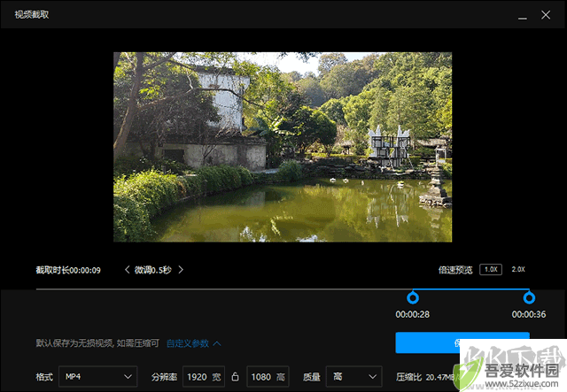Screen dimensions: 567x392
Task: Open the MP4 format dropdown
Action: click(x=98, y=376)
